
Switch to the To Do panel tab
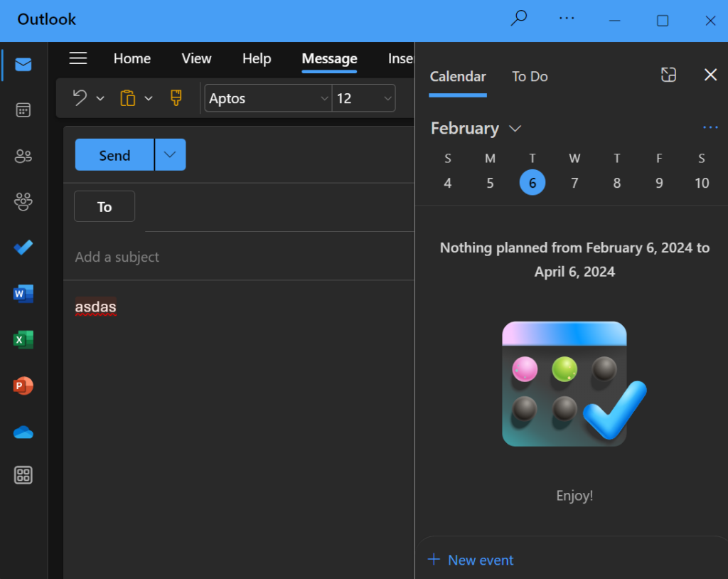529,76
